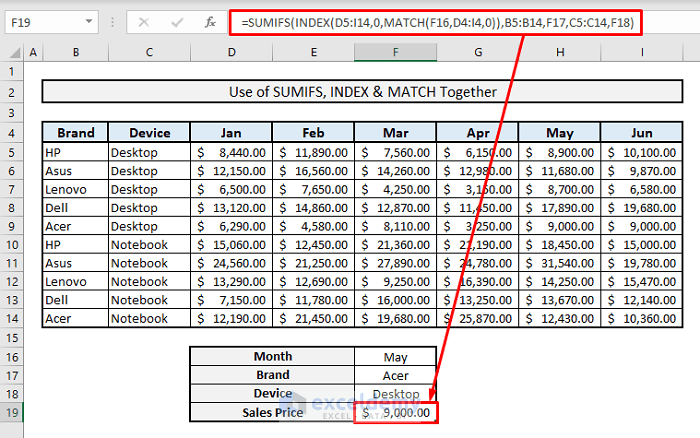Select the Lenovo cell in row 7
This screenshot has height=438, width=700.
pos(75,189)
